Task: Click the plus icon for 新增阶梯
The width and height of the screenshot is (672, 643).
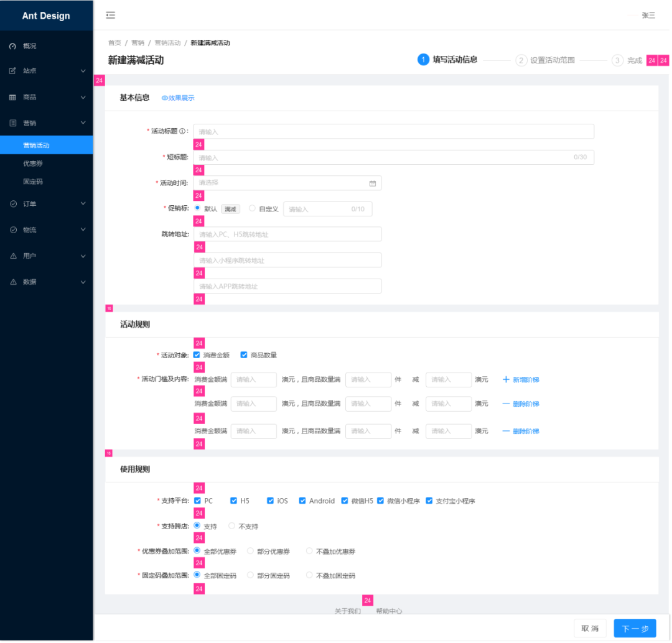Action: (x=506, y=379)
